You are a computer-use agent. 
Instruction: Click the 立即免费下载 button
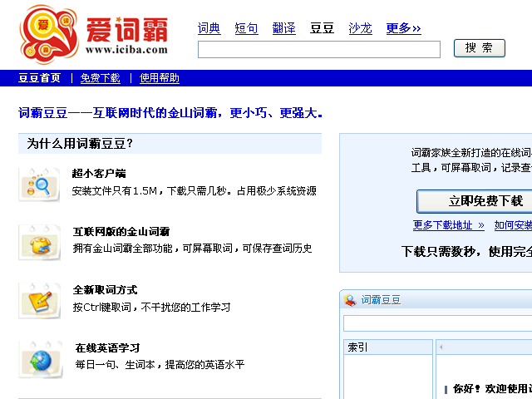[x=475, y=201]
